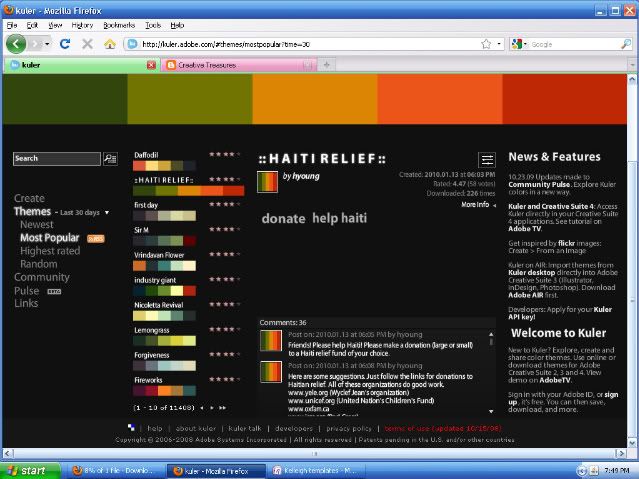Open the Edit menu
This screenshot has width=639, height=479.
tap(32, 25)
